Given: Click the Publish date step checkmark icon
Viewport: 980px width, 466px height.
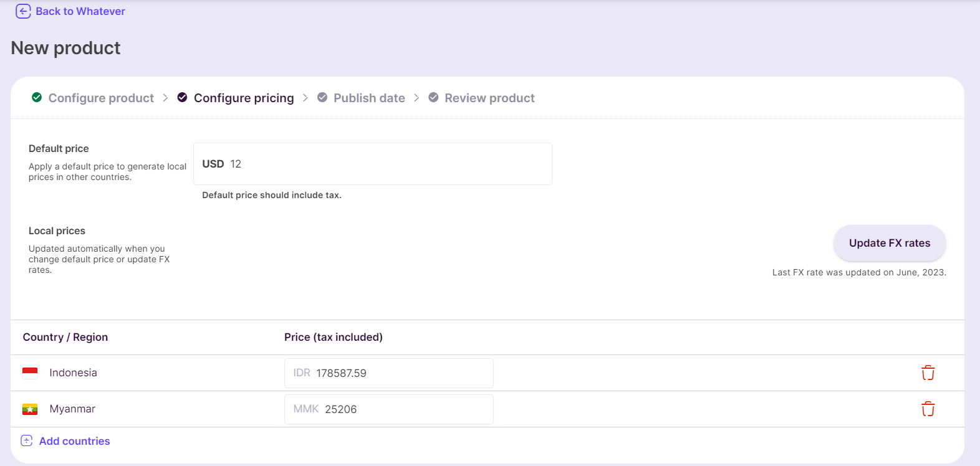Looking at the screenshot, I should pyautogui.click(x=322, y=97).
